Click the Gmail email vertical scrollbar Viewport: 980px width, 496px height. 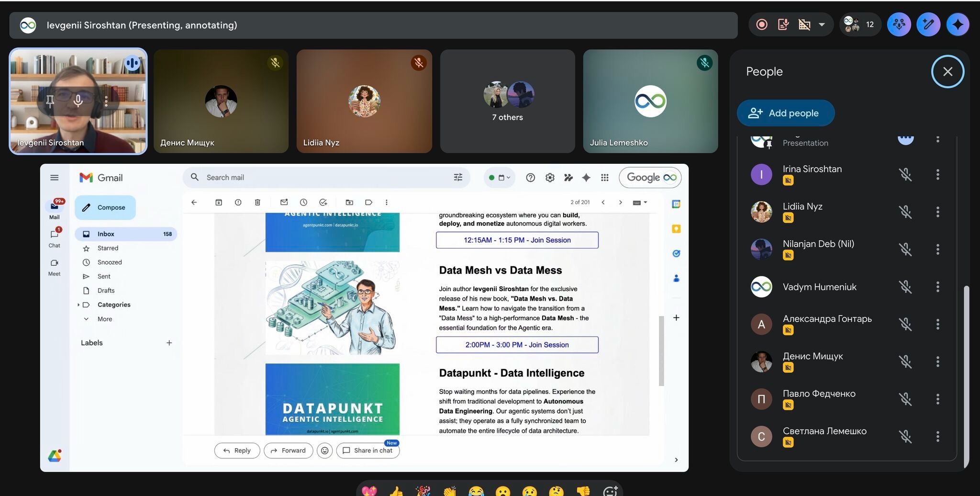(x=661, y=351)
